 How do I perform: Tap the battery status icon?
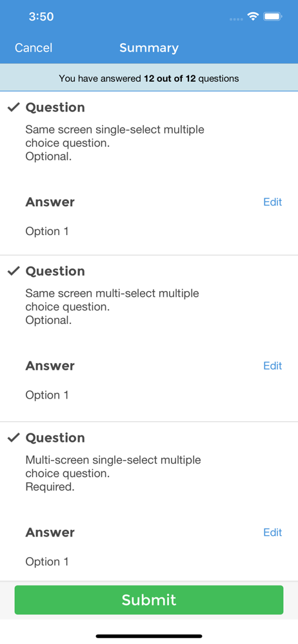click(x=272, y=17)
